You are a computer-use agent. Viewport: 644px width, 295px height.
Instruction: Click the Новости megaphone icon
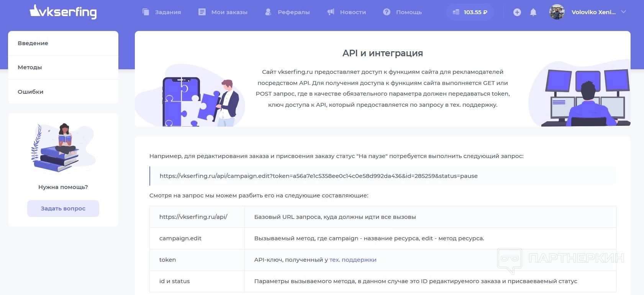[x=331, y=12]
